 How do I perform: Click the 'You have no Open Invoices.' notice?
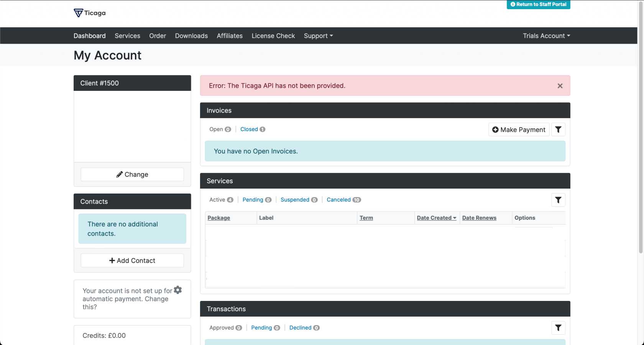click(385, 151)
